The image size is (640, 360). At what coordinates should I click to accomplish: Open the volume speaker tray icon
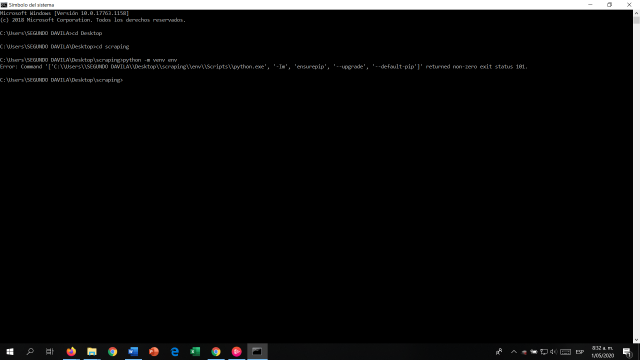[x=553, y=351]
